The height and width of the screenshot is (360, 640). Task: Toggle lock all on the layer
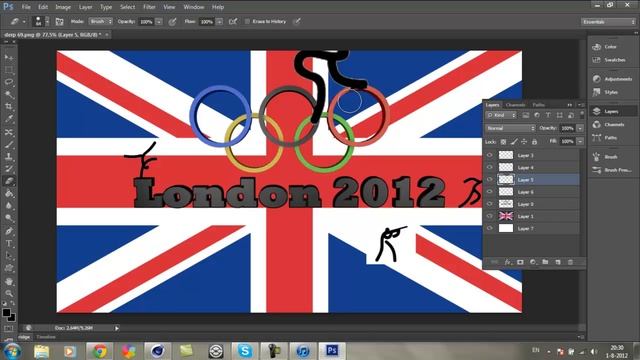click(x=534, y=142)
